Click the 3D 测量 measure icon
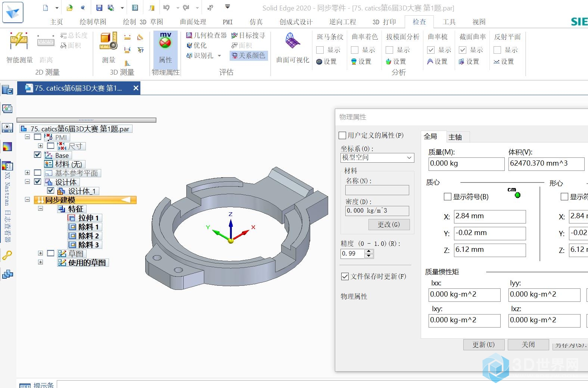The image size is (588, 388). click(x=109, y=41)
